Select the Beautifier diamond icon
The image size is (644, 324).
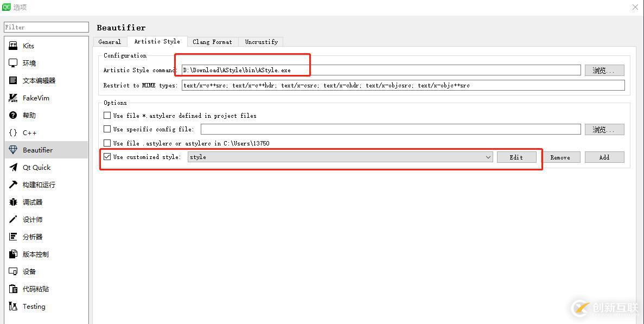[13, 150]
